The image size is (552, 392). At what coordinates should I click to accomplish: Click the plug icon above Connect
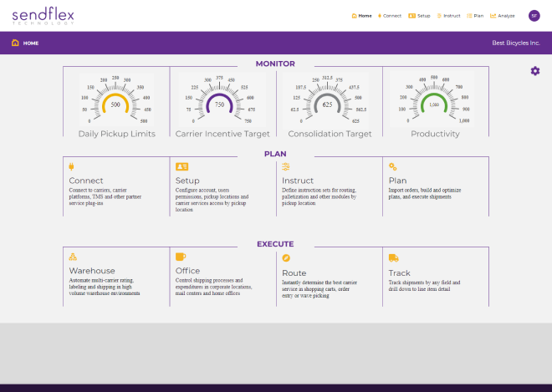coord(72,166)
